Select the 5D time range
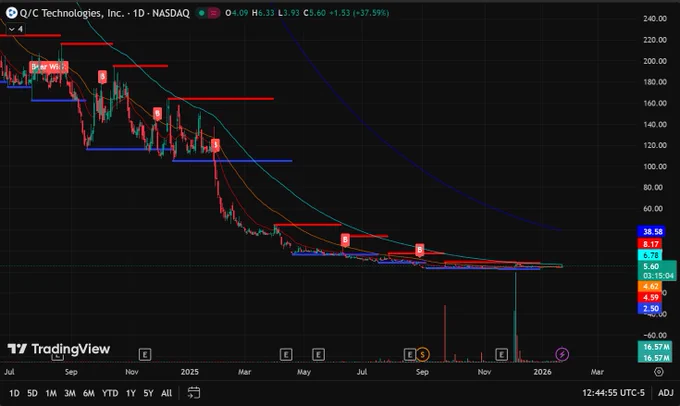The width and height of the screenshot is (680, 406). 32,393
